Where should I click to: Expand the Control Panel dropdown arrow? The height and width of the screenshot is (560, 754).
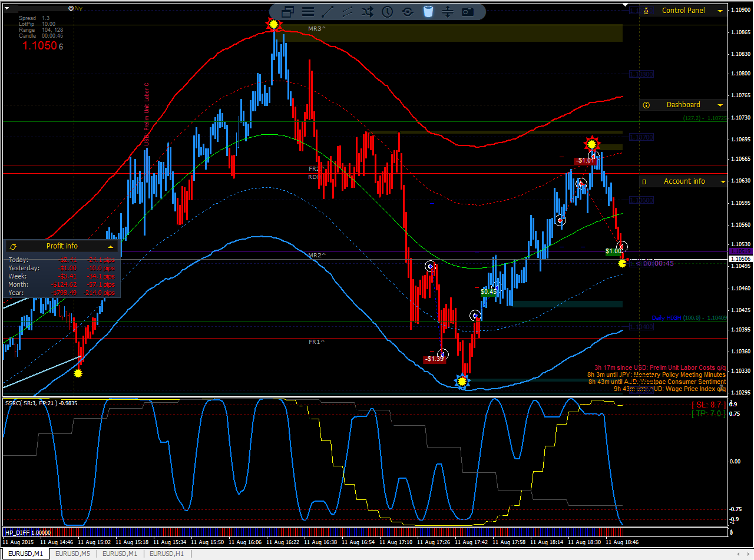point(720,11)
